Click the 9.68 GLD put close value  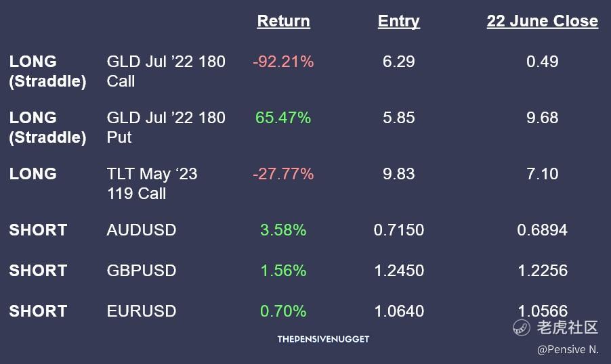[x=542, y=118]
